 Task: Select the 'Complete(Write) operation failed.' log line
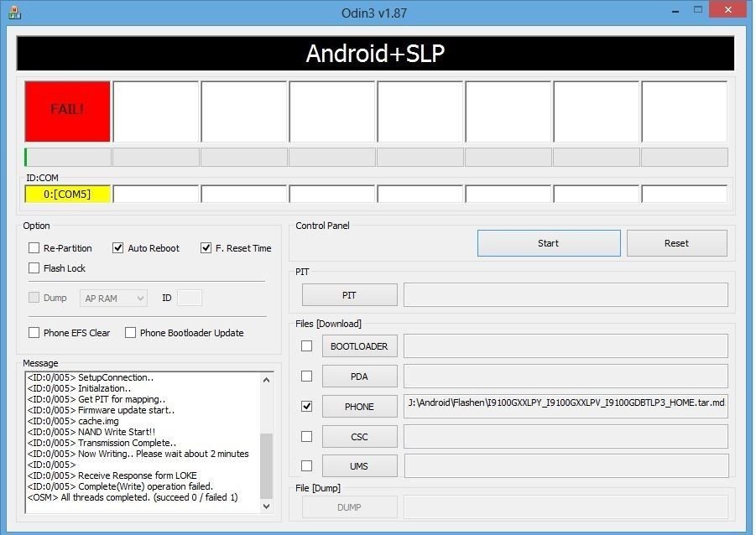(120, 486)
